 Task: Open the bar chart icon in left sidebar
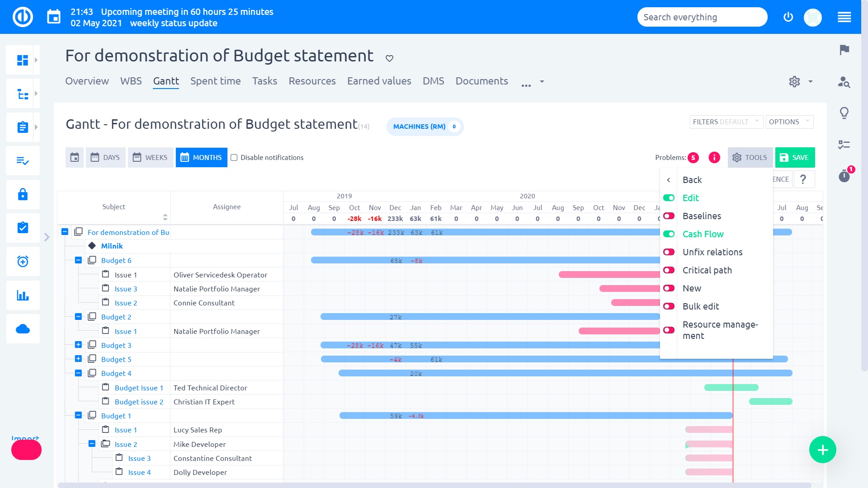(x=23, y=296)
